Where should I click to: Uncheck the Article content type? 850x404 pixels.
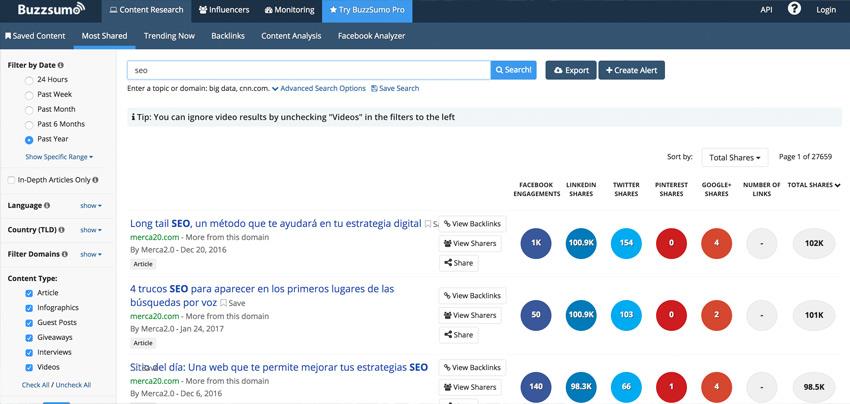coord(29,293)
